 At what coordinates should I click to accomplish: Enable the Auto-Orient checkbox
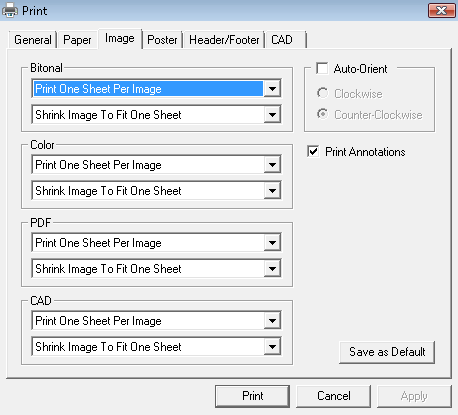click(x=322, y=69)
